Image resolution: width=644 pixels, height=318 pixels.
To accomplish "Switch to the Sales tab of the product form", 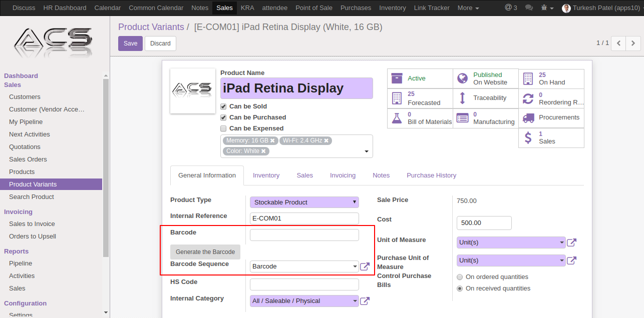I will coord(304,175).
